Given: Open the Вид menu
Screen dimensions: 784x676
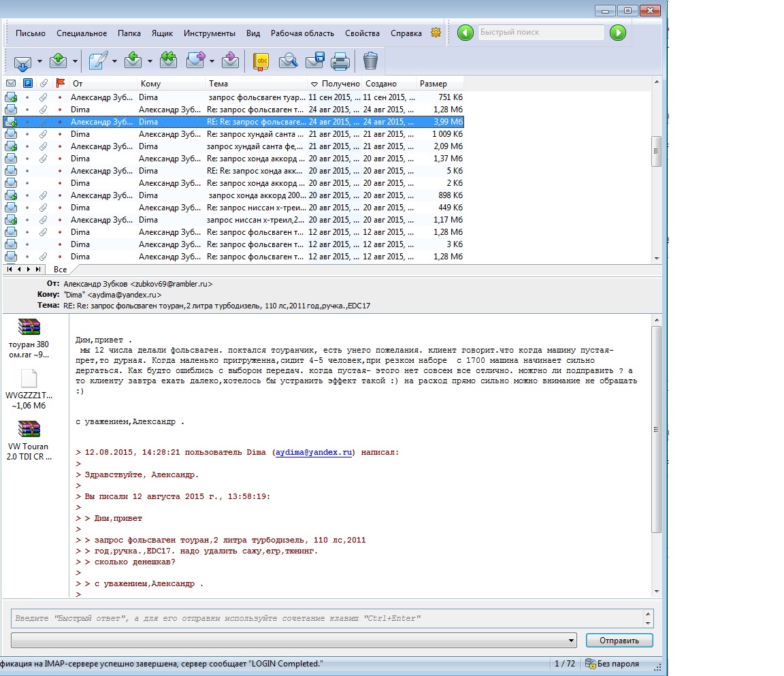Looking at the screenshot, I should click(253, 33).
